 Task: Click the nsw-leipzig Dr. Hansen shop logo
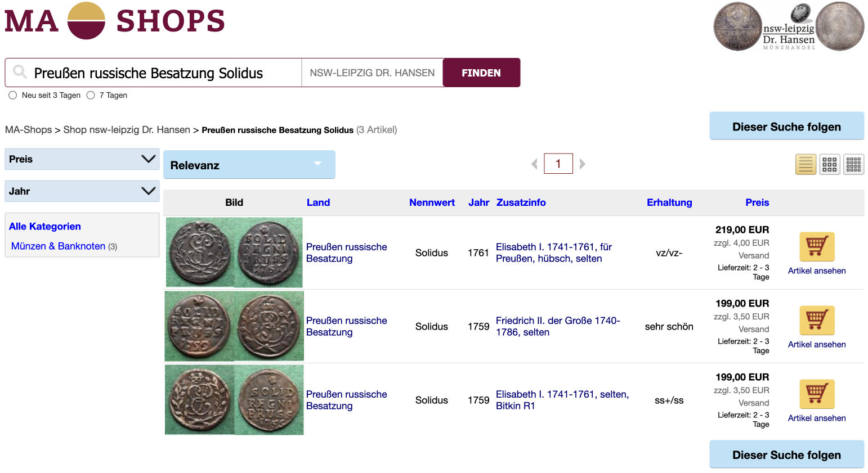tap(789, 26)
